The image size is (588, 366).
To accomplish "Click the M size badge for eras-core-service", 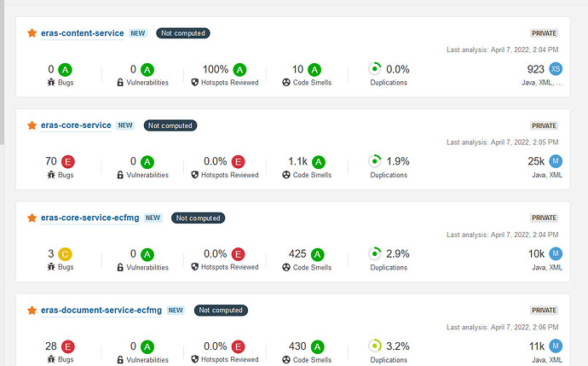I will coord(556,161).
